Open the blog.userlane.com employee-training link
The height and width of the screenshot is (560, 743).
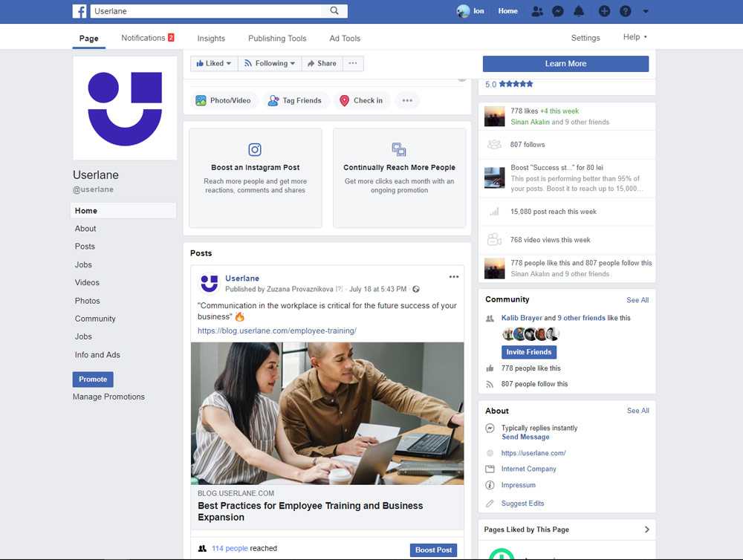point(277,331)
